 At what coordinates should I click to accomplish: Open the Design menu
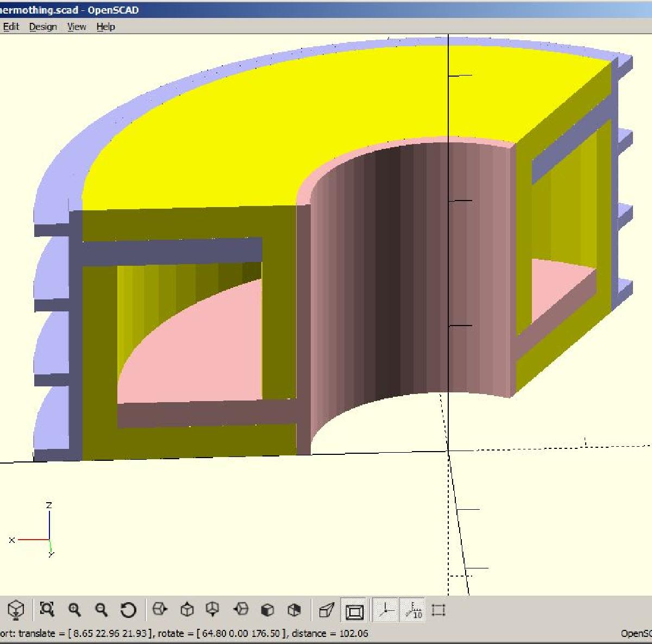click(43, 27)
